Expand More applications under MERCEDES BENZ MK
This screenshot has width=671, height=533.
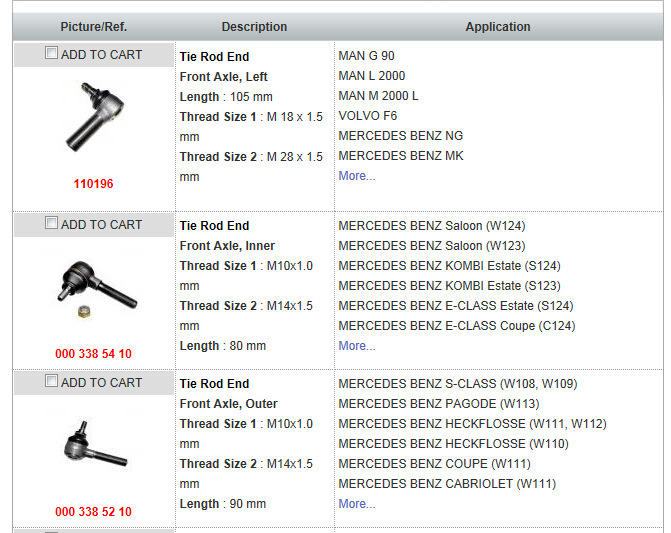coord(356,176)
